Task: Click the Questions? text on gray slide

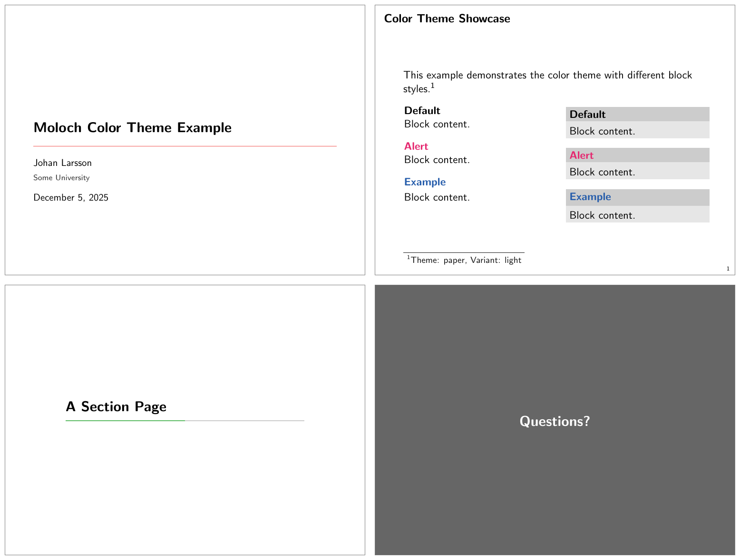Action: tap(555, 421)
